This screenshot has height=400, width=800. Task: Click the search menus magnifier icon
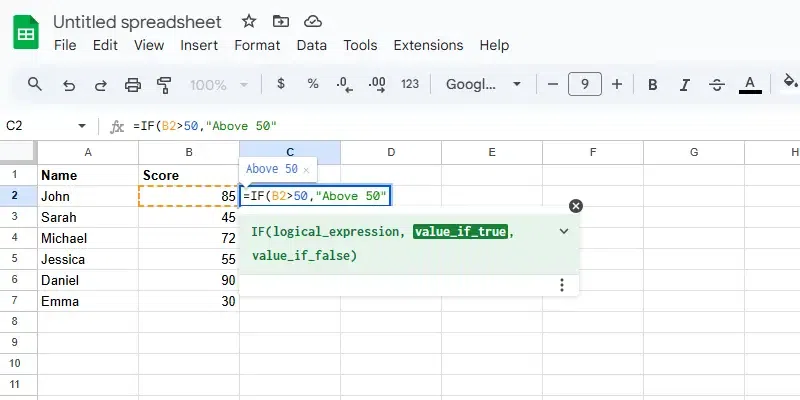point(35,84)
